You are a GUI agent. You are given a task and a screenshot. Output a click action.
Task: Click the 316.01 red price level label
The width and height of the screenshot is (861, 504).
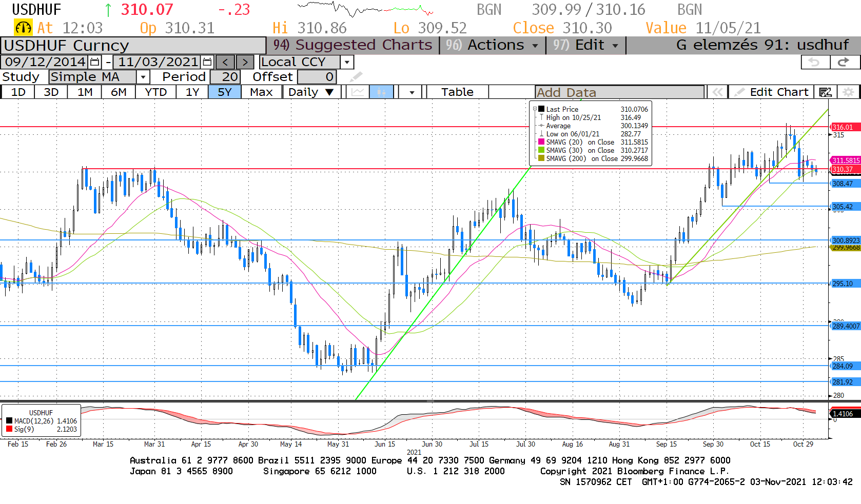(845, 127)
